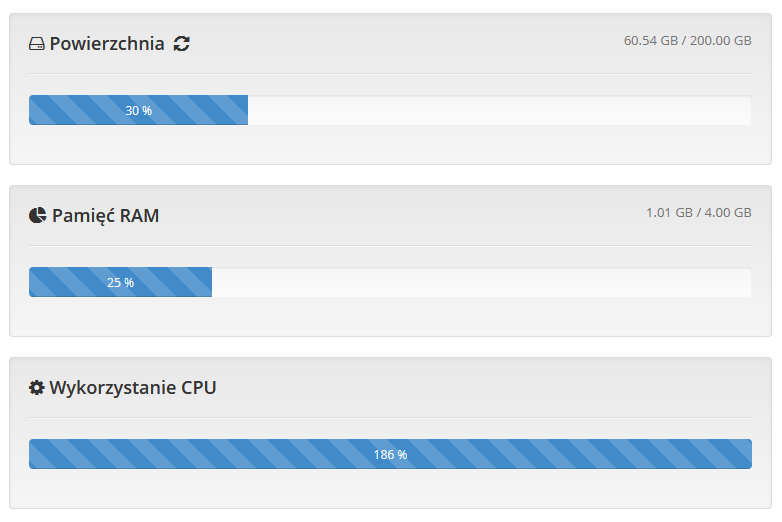The width and height of the screenshot is (782, 522).
Task: Click the divider line under Powierzchnia header
Action: (390, 74)
